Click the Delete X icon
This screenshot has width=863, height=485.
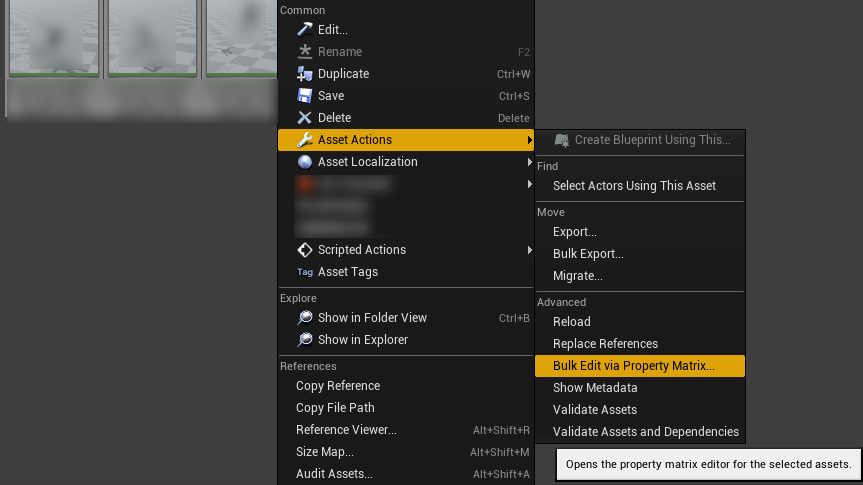coord(305,118)
